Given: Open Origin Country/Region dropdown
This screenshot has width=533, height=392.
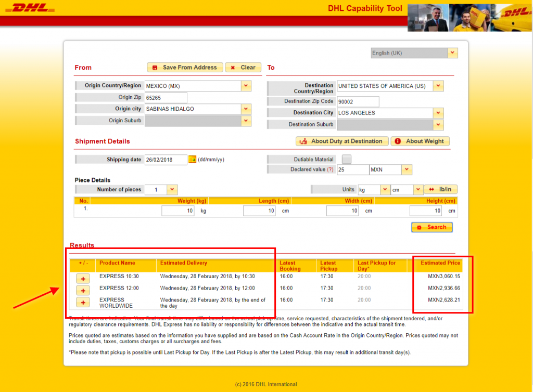Looking at the screenshot, I should (246, 86).
